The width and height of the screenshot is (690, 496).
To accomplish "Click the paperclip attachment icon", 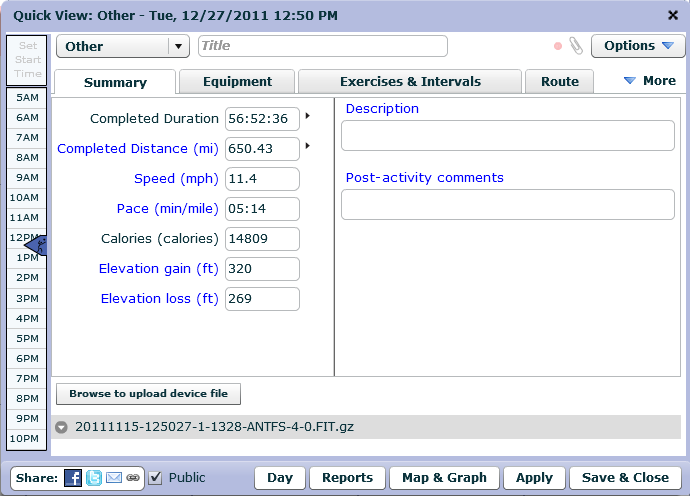I will point(576,46).
